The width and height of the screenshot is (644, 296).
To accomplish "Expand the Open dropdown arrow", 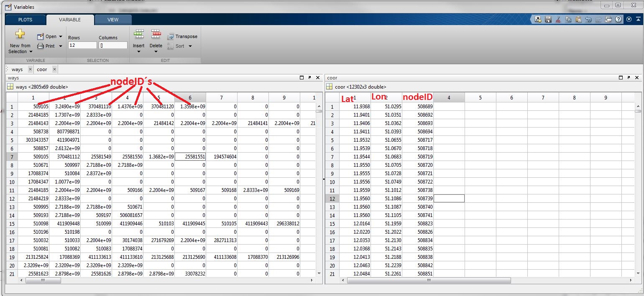I will (x=61, y=37).
